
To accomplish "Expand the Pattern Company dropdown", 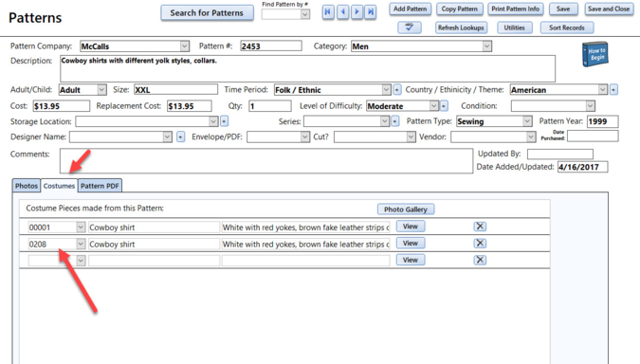I will [185, 46].
